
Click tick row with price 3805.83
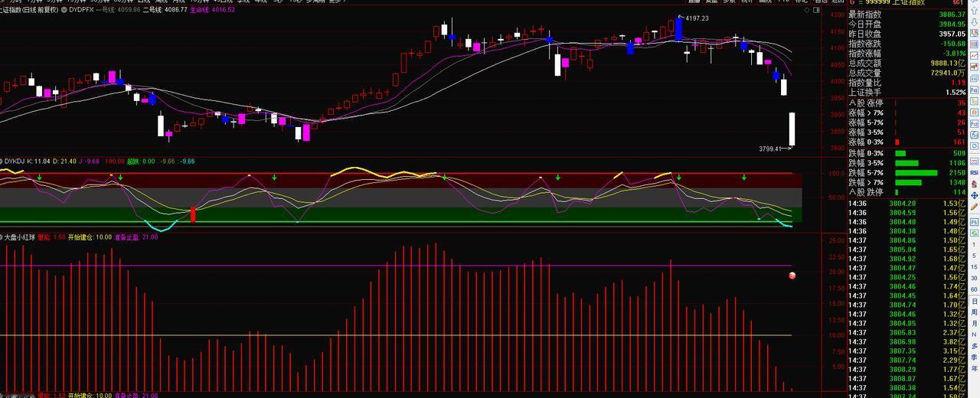click(x=907, y=332)
